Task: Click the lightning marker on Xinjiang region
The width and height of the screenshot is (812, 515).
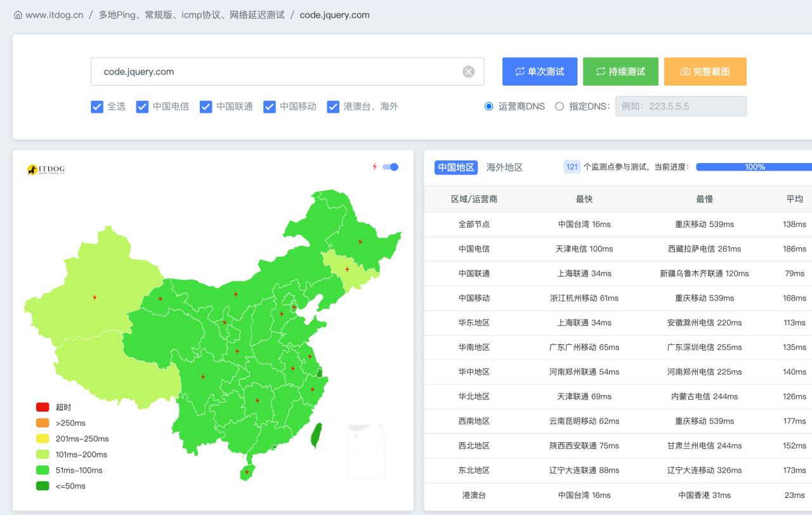Action: [x=95, y=297]
